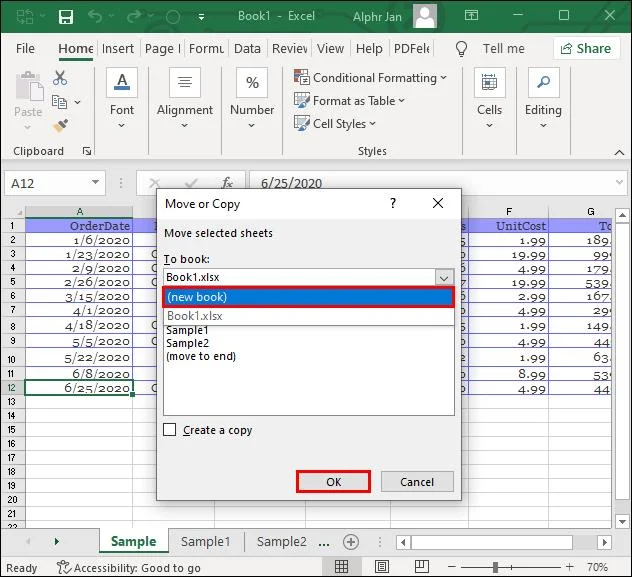
Task: Click the Redo arrow icon
Action: coord(134,17)
